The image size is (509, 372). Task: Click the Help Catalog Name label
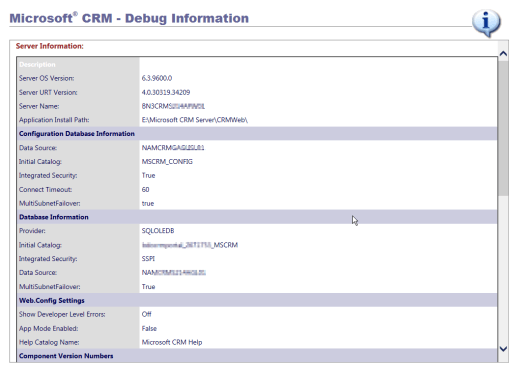(49, 342)
